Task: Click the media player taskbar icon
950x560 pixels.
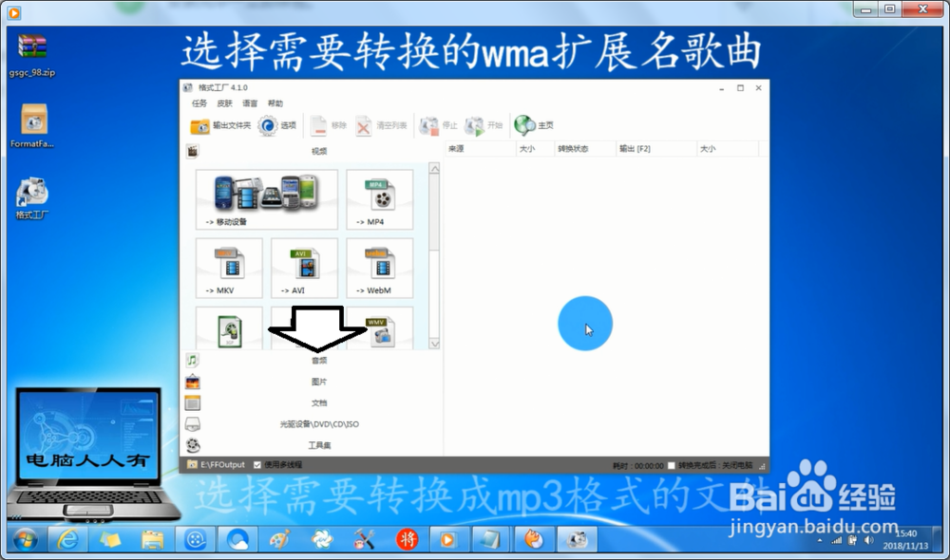Action: (x=448, y=539)
